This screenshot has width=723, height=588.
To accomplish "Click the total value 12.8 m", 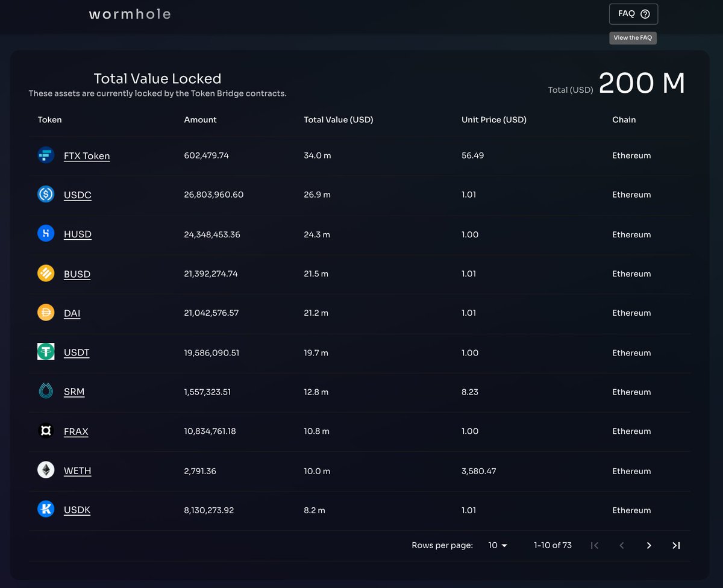I will [316, 392].
